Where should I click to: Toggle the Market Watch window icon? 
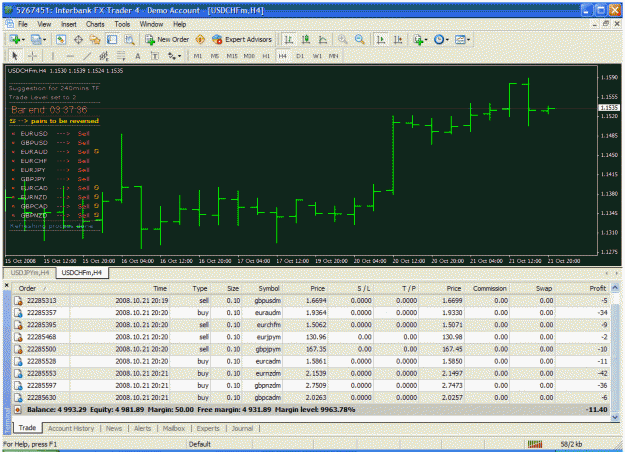click(x=61, y=39)
